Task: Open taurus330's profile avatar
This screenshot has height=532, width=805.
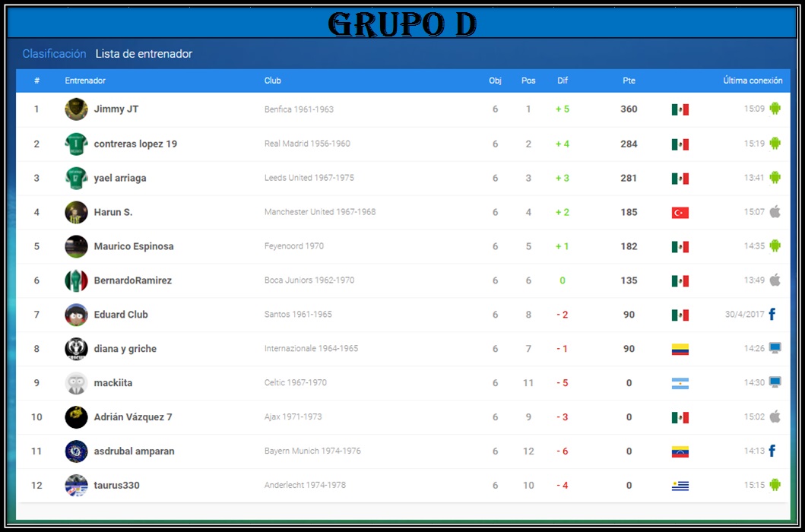Action: (x=76, y=486)
